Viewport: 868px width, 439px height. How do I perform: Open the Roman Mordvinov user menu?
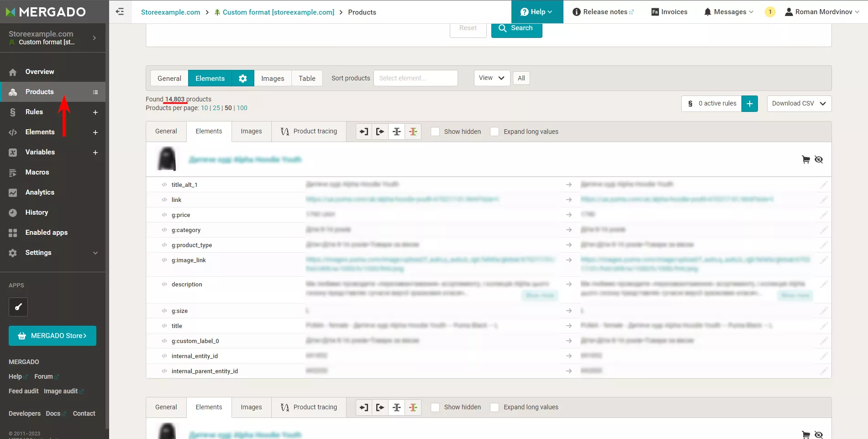[x=822, y=12]
